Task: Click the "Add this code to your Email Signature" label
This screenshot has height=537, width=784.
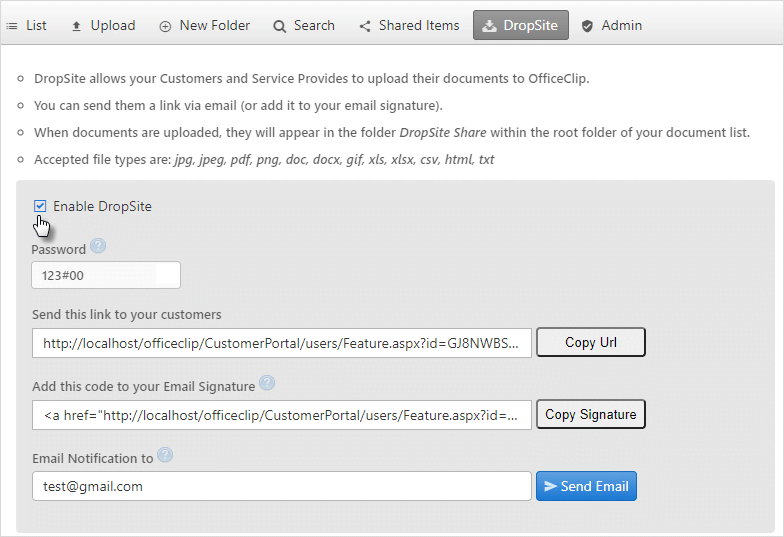Action: 144,386
